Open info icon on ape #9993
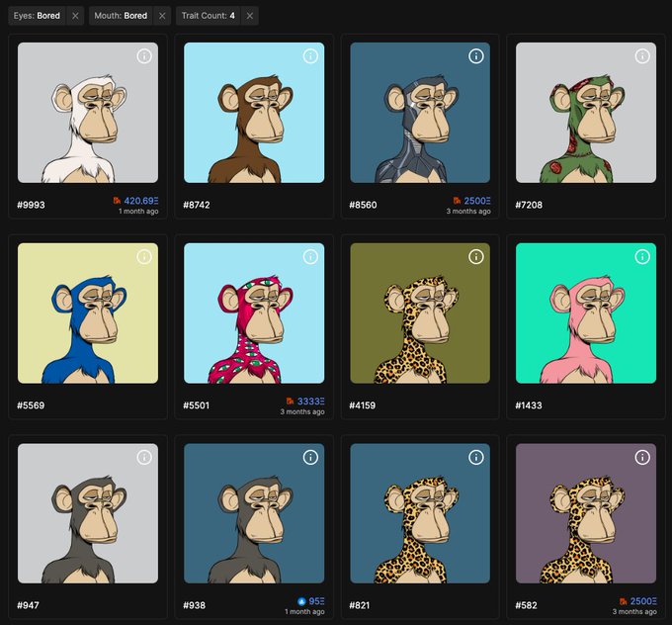Image resolution: width=672 pixels, height=625 pixels. click(144, 55)
